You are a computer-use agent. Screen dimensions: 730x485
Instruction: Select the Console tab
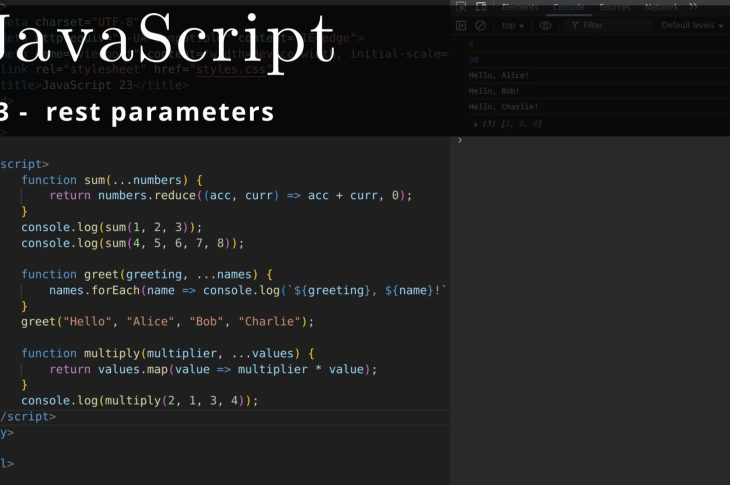tap(569, 7)
